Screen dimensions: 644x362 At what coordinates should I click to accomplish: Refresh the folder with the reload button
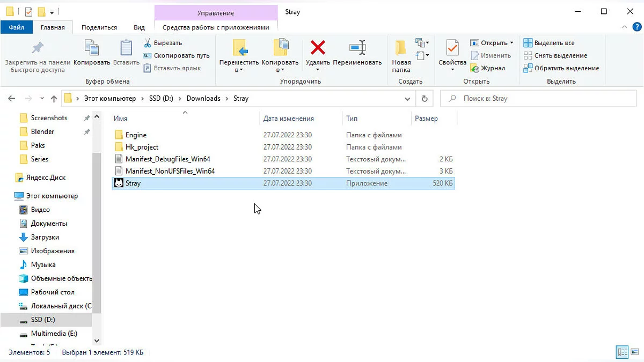pyautogui.click(x=425, y=99)
